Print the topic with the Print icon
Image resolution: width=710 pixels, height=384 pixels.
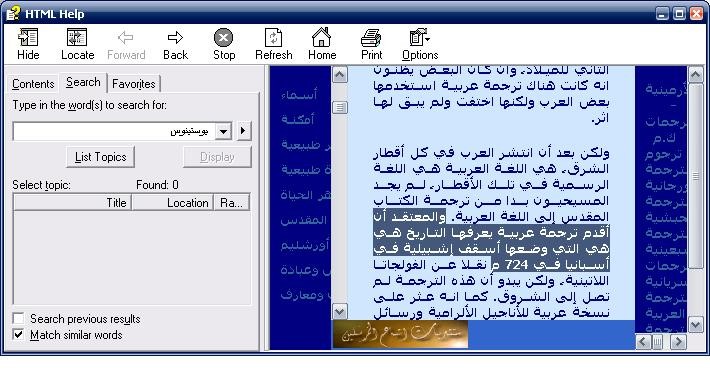coord(371,38)
